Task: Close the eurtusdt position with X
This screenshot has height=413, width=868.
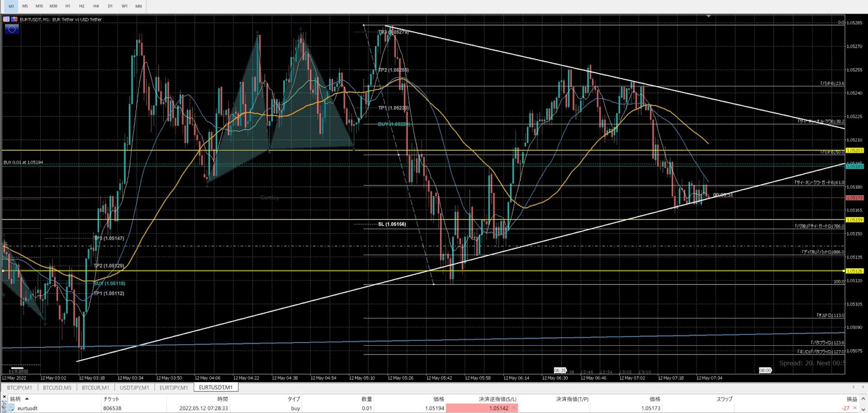Action: (855, 408)
